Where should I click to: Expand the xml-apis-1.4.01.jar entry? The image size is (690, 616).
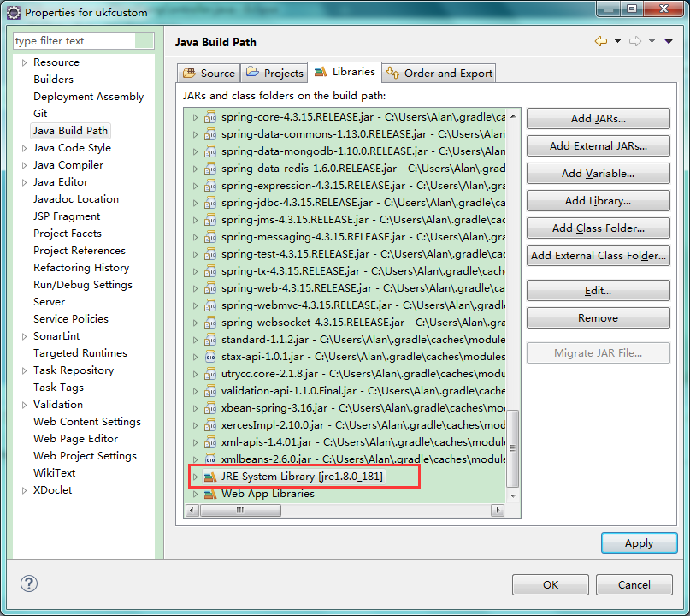point(195,442)
